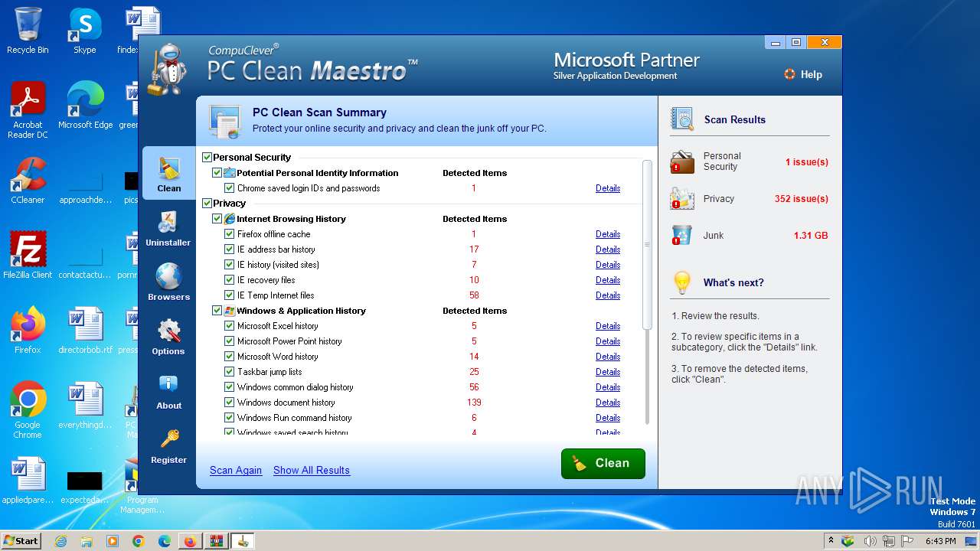This screenshot has height=551, width=980.
Task: Open FileZilla Client desktop shortcut
Action: 28,256
